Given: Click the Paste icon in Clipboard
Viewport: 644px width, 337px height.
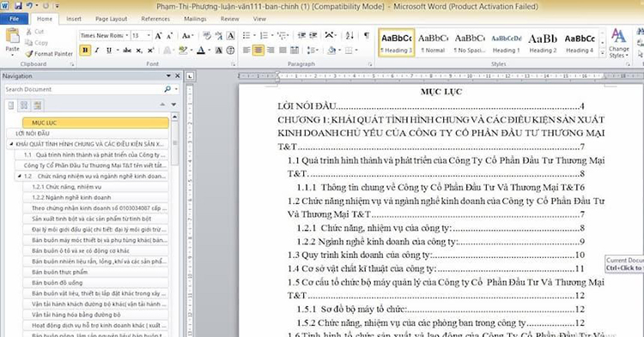Looking at the screenshot, I should [x=12, y=36].
